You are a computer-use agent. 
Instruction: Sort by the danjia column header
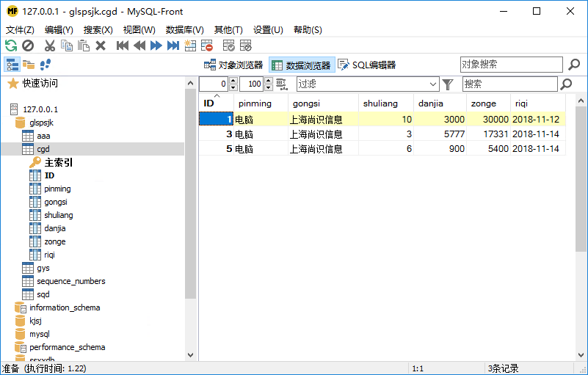pos(440,103)
